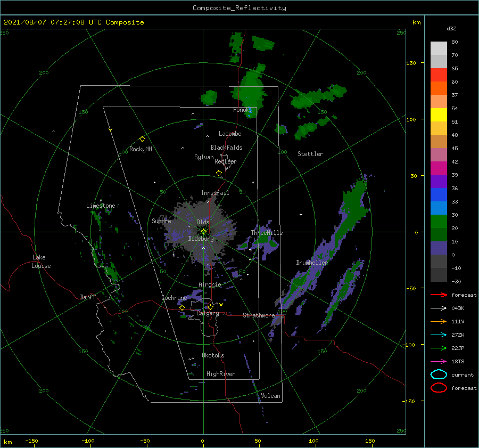
Task: Click yellow radar-site diamond between Olds and Didsbury
Action: click(x=203, y=232)
